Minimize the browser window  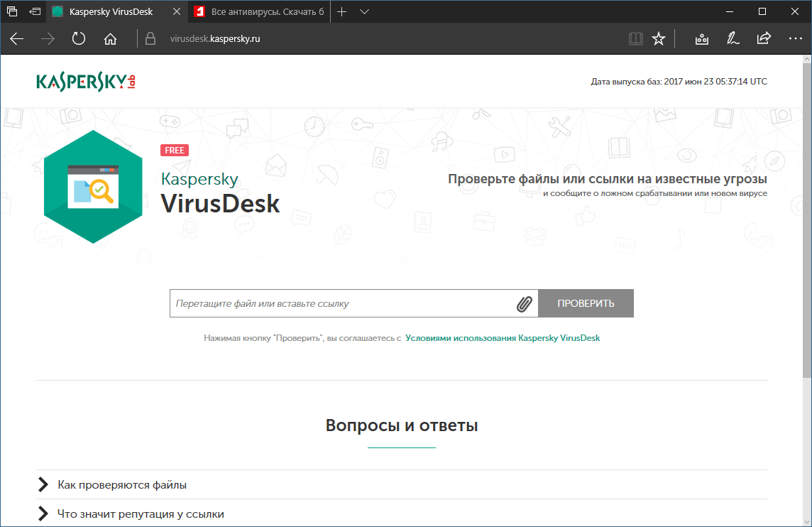click(x=730, y=11)
